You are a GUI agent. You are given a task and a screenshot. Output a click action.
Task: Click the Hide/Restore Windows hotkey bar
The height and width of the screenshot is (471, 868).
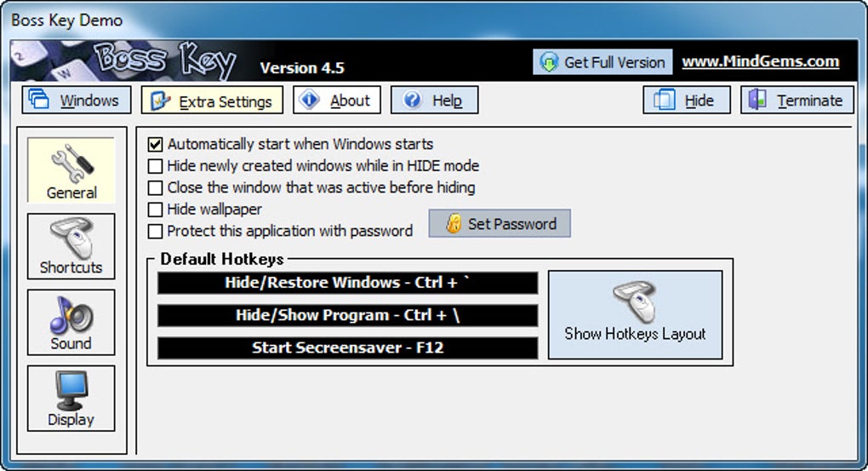tap(348, 283)
